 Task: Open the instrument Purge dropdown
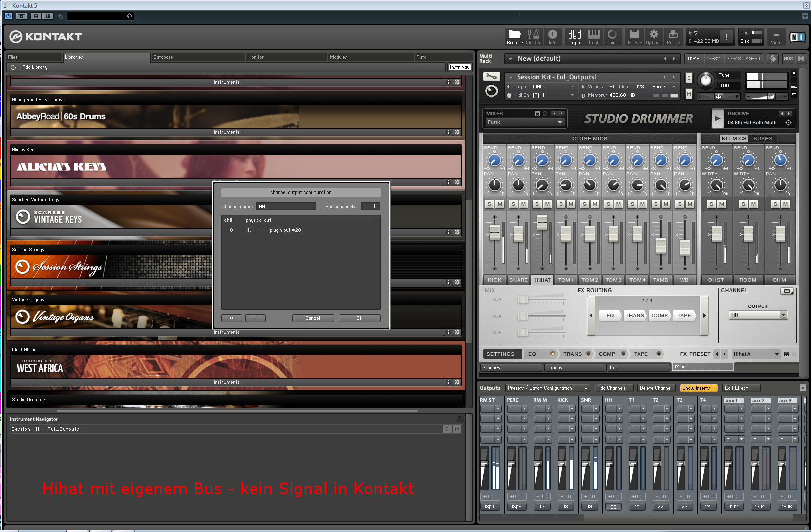pos(664,87)
